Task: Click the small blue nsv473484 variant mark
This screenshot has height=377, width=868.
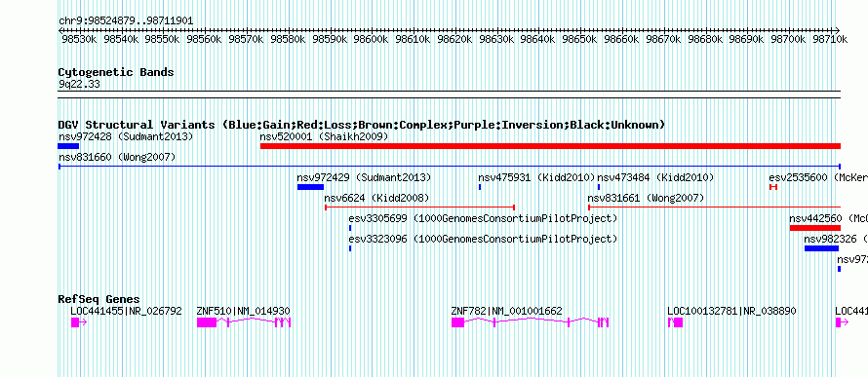Action: 599,187
